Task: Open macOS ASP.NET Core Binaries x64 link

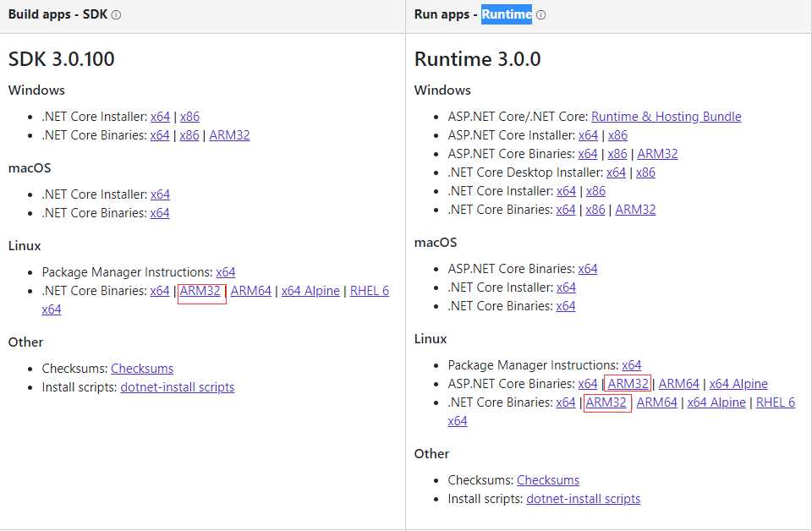Action: click(587, 269)
